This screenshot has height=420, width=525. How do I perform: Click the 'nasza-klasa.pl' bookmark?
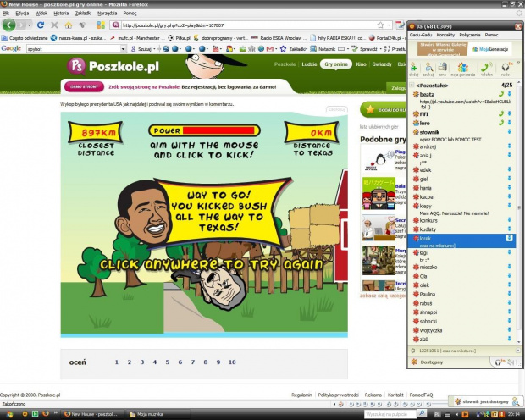77,38
